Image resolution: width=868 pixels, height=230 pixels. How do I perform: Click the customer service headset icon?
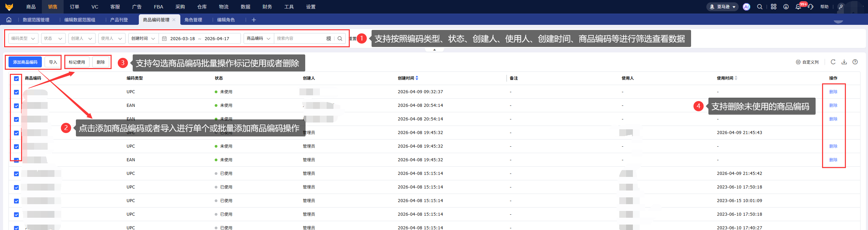810,7
